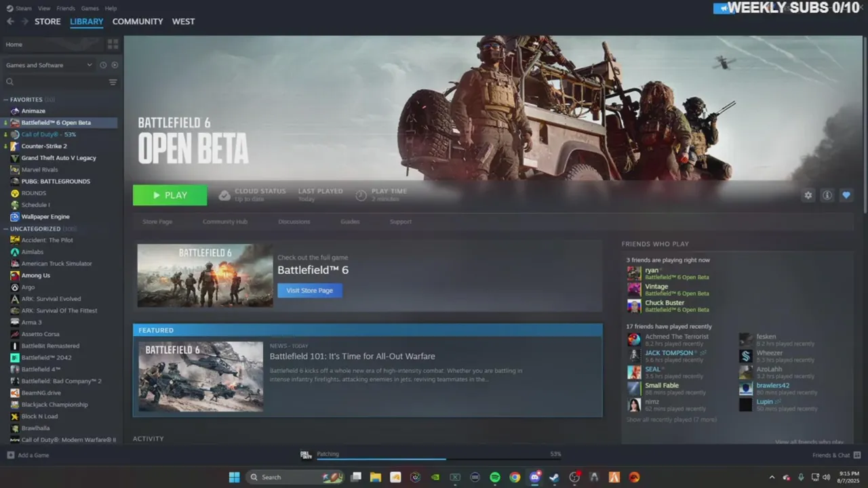Go to the STORE tab
Screen dimensions: 868x488
point(47,22)
